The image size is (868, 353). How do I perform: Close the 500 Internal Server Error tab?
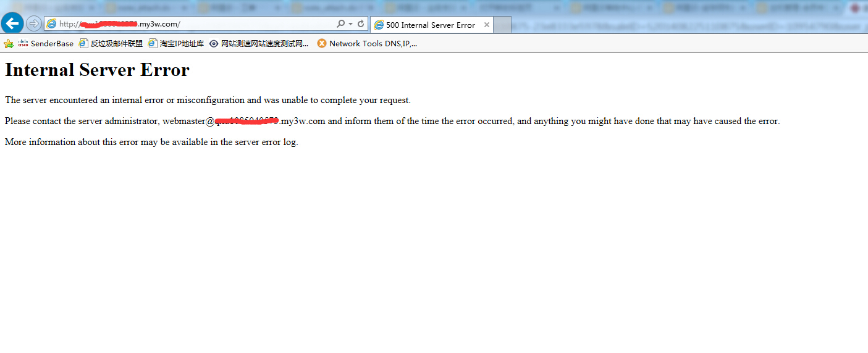click(x=486, y=25)
